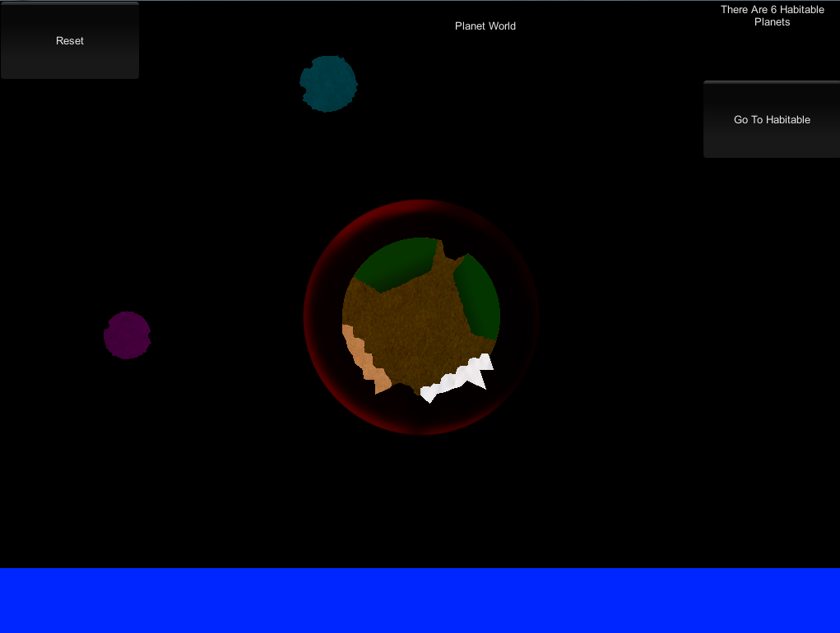Viewport: 840px width, 633px height.
Task: Select the large brown planet with red halo
Action: [421, 317]
